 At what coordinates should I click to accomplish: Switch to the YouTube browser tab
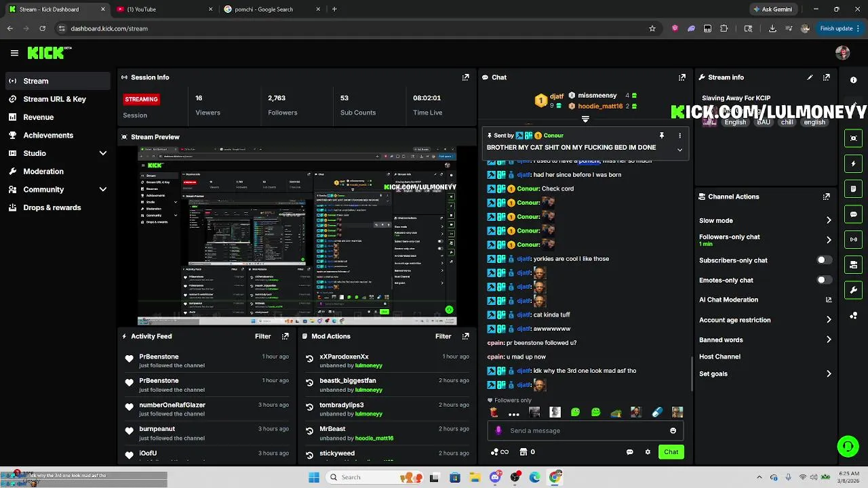pyautogui.click(x=163, y=9)
